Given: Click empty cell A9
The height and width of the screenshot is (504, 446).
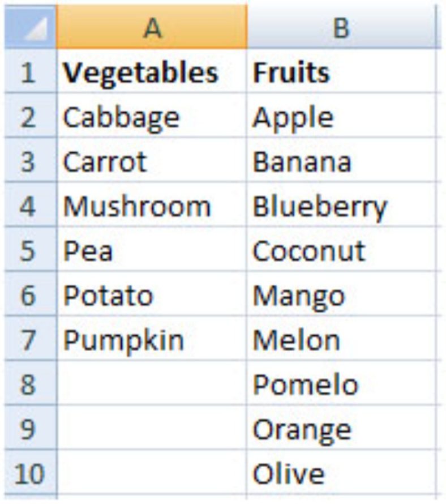Looking at the screenshot, I should coord(152,428).
